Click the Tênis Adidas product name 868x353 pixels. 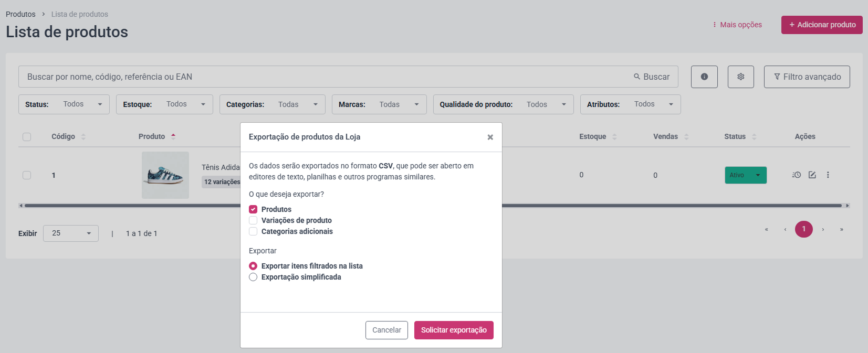221,167
